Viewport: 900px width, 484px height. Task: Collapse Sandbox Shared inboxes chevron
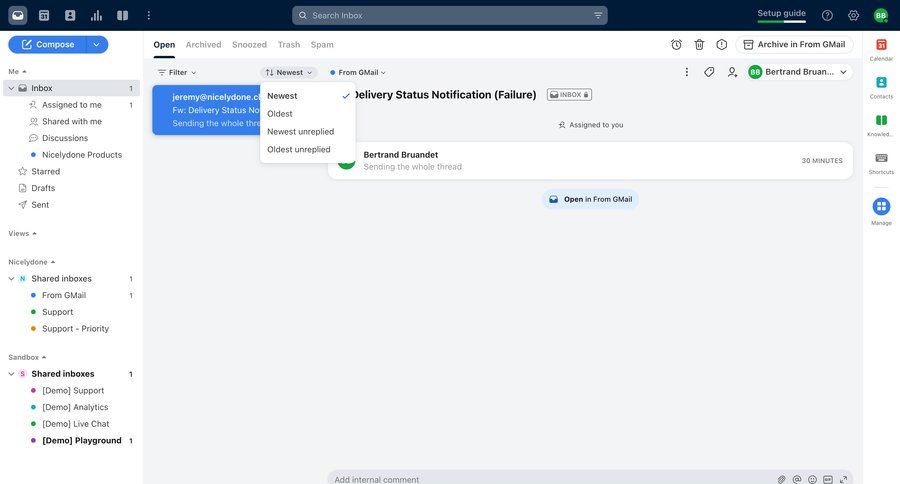pos(11,374)
